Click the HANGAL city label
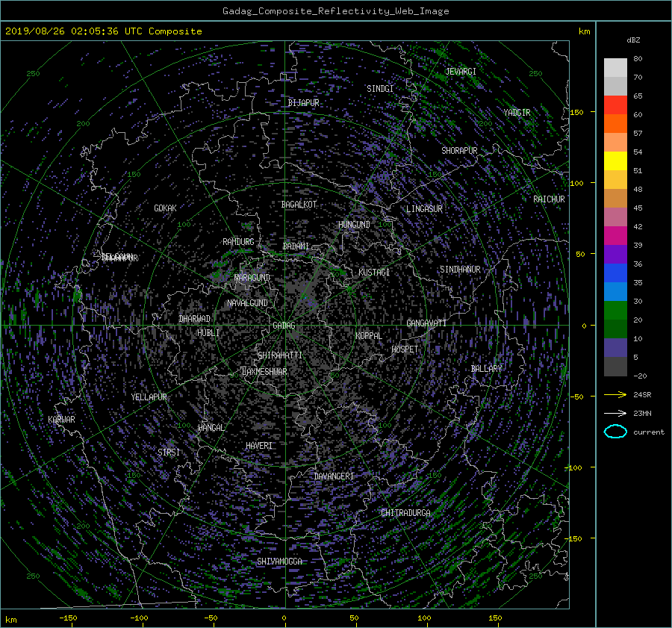This screenshot has width=672, height=628. pyautogui.click(x=211, y=428)
